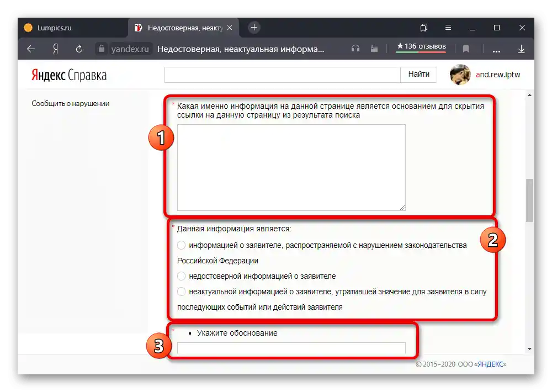Image resolution: width=552 pixels, height=392 pixels.
Task: Click the page scrollbar down arrow
Action: point(529,349)
